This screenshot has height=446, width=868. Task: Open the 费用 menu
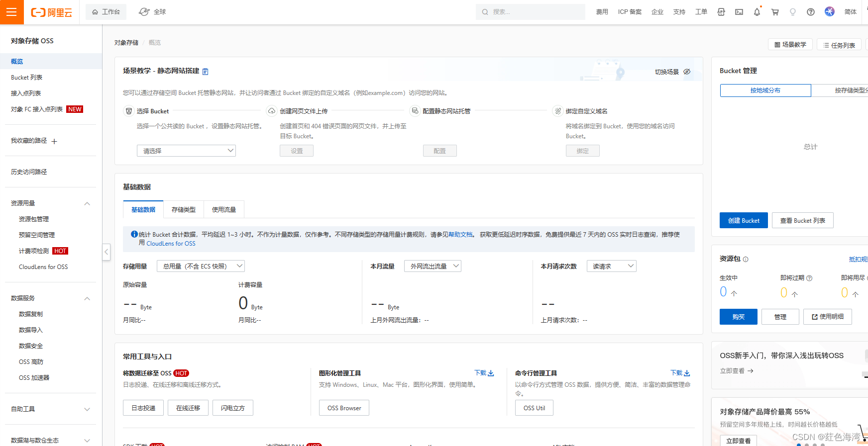click(x=602, y=12)
